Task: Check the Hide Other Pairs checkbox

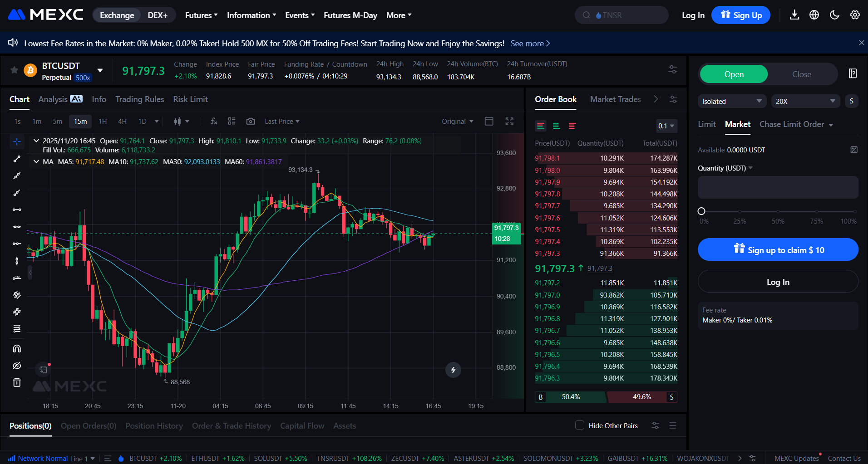Action: 579,425
